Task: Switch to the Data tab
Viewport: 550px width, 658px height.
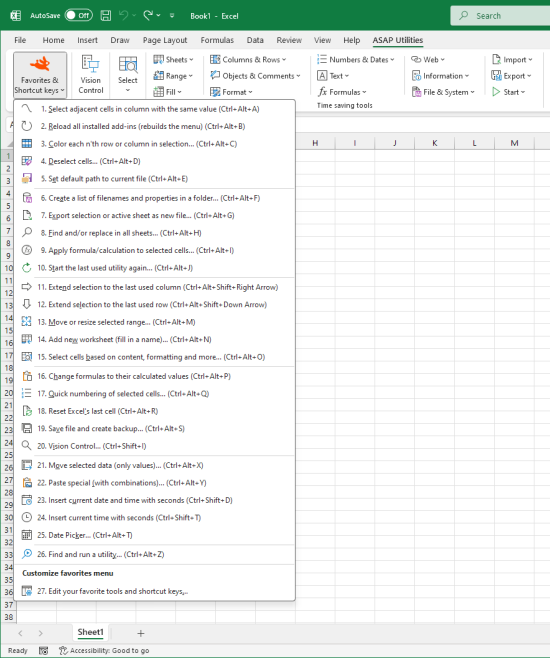Action: tap(255, 40)
